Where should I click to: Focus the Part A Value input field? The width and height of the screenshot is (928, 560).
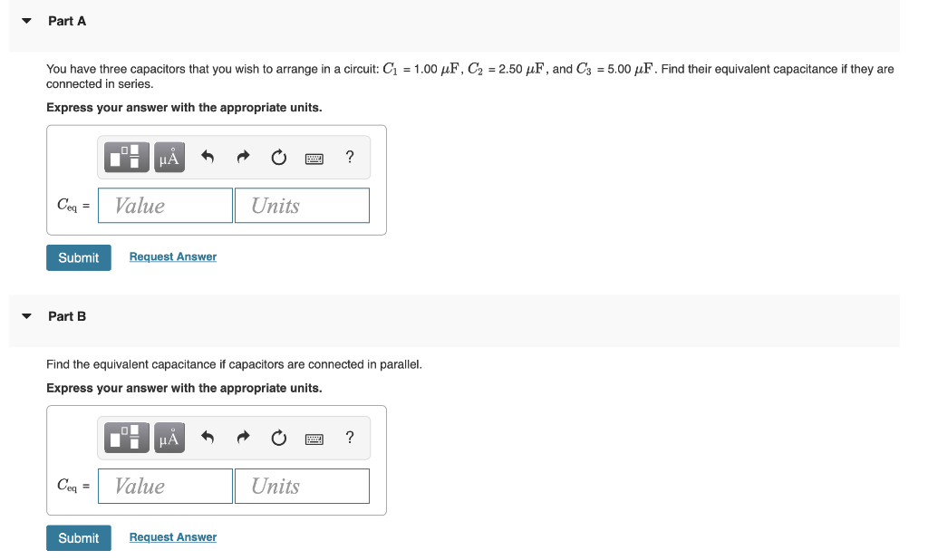tap(165, 206)
